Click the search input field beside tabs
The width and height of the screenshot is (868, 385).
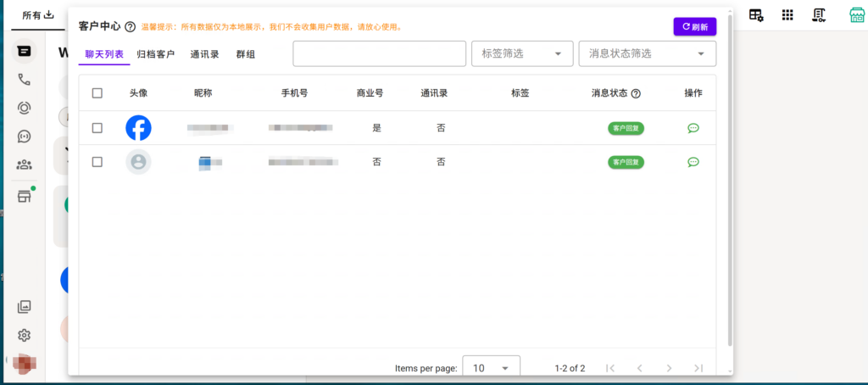pyautogui.click(x=379, y=53)
